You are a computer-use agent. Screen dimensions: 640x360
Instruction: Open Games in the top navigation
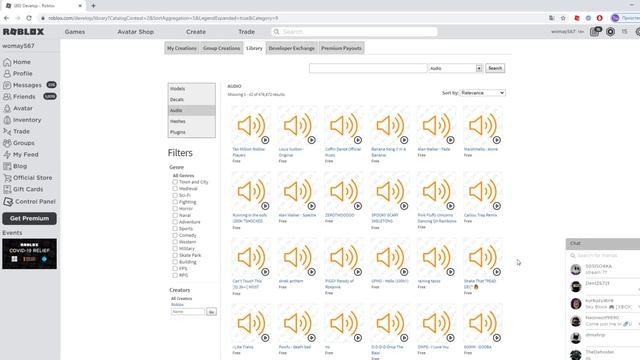75,32
